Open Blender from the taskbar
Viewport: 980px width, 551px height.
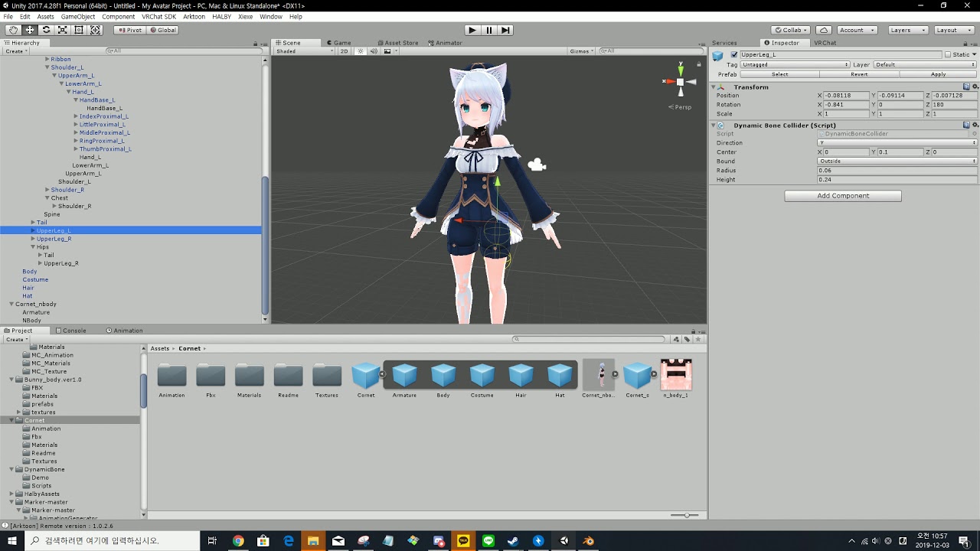[588, 541]
